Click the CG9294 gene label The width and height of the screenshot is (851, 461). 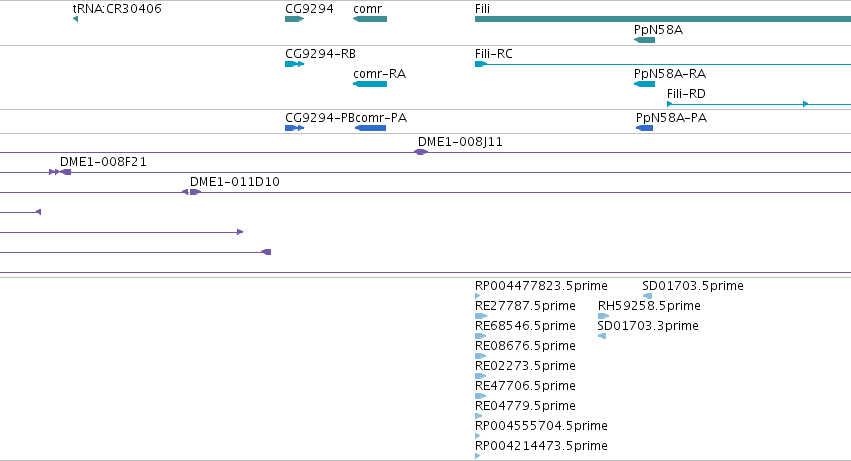[x=309, y=9]
